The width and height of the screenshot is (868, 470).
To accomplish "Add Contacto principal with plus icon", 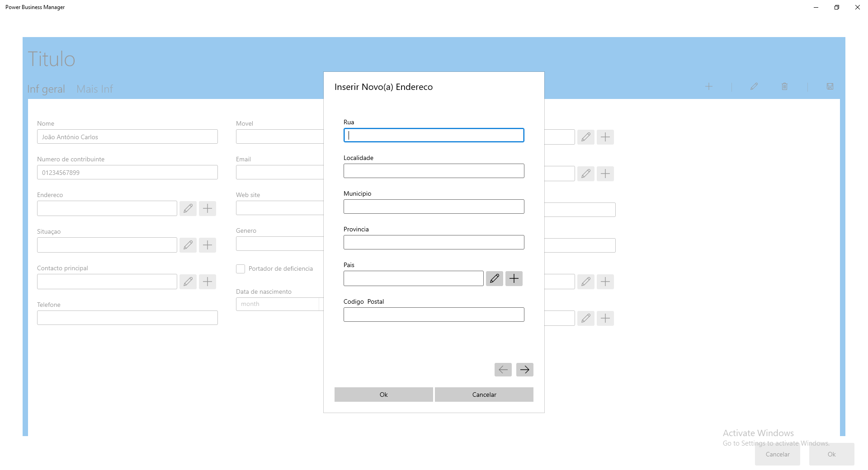I will [208, 282].
